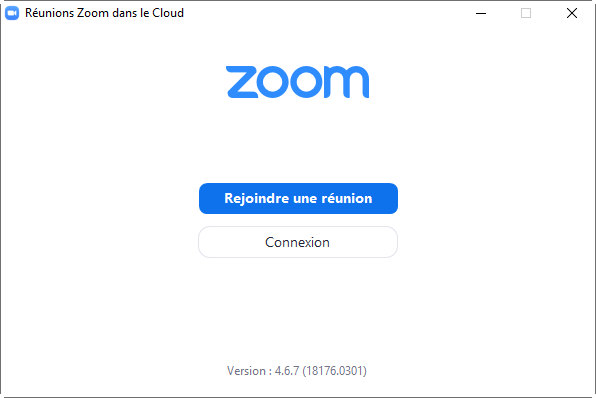
Task: Click the word Cloud in window title
Action: coord(168,13)
